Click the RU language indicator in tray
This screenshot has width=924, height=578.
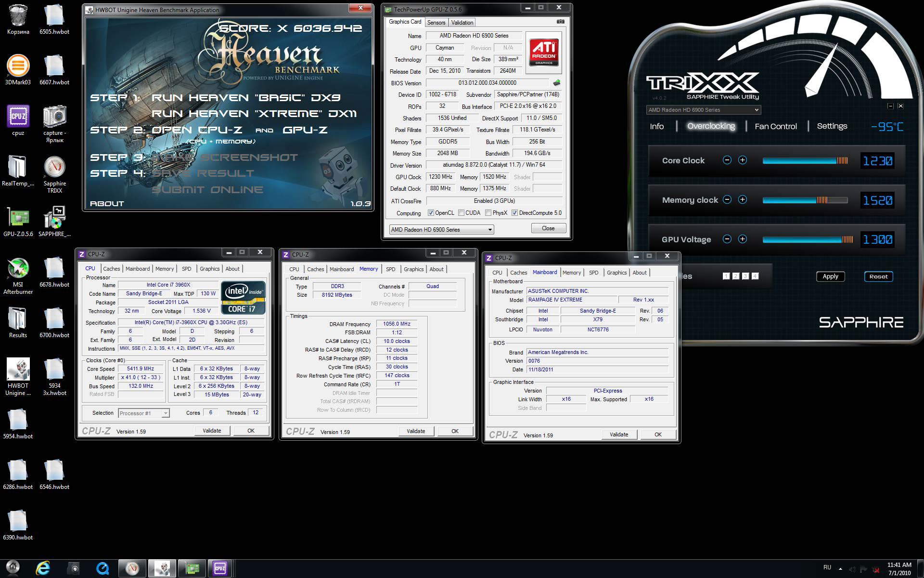coord(827,567)
